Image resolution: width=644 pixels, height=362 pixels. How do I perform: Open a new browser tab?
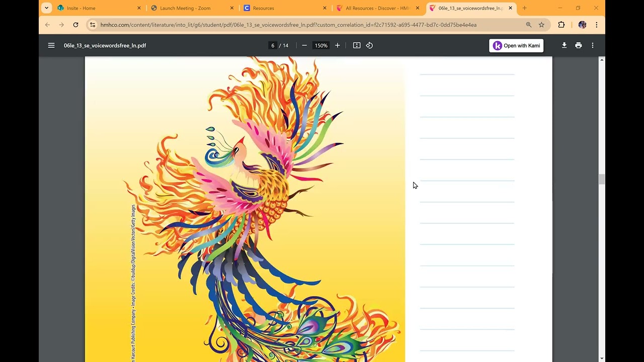coord(524,8)
